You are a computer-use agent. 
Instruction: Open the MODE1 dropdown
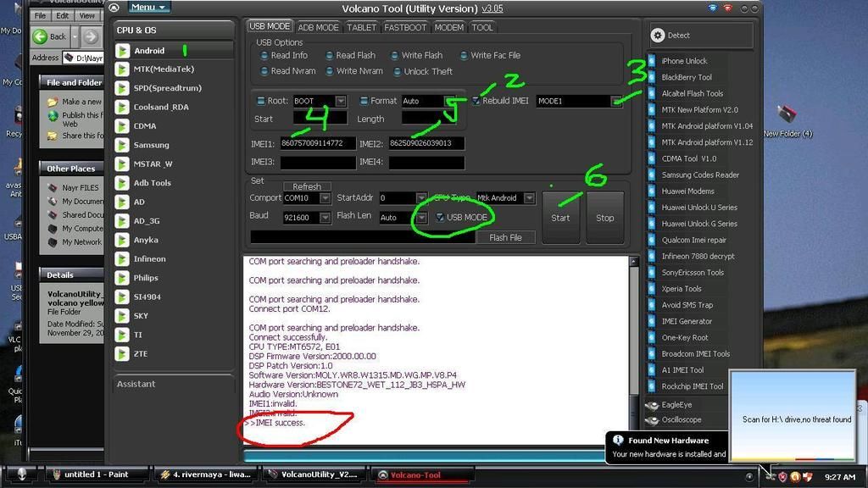click(616, 102)
